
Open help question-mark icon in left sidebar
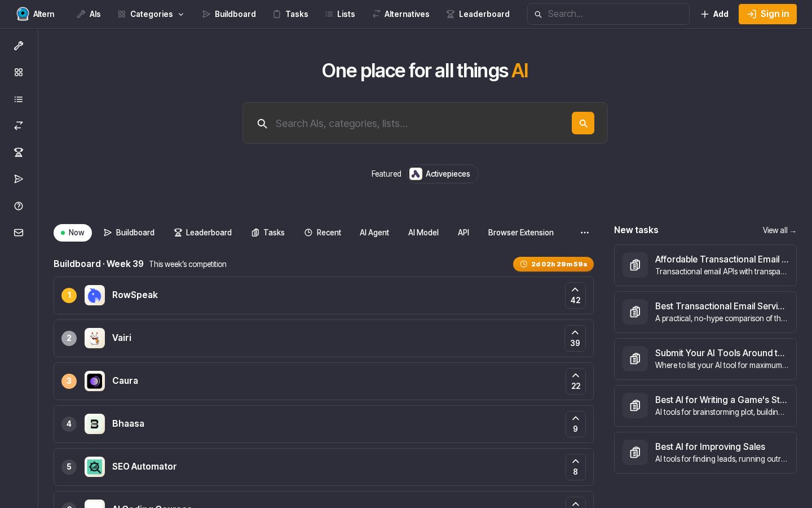tap(19, 206)
